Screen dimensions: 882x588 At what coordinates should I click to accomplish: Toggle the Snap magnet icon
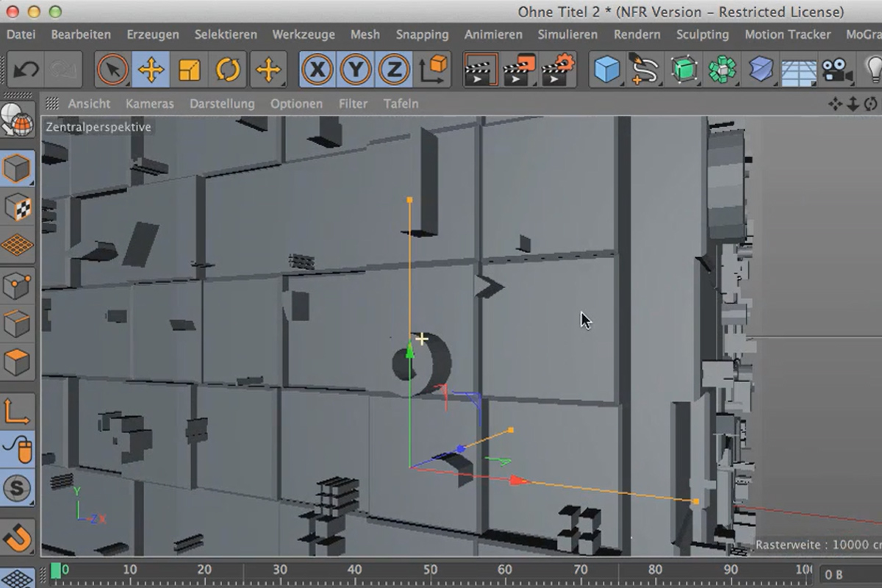click(17, 537)
